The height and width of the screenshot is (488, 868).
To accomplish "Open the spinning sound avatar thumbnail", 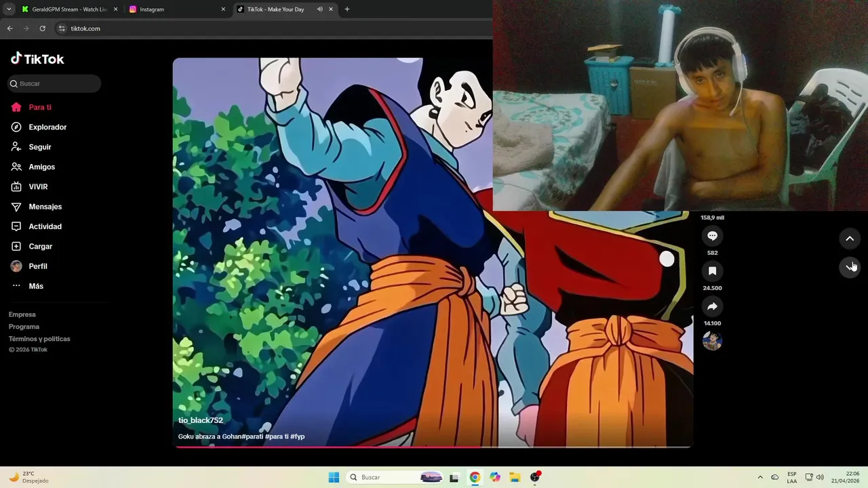I will point(712,340).
